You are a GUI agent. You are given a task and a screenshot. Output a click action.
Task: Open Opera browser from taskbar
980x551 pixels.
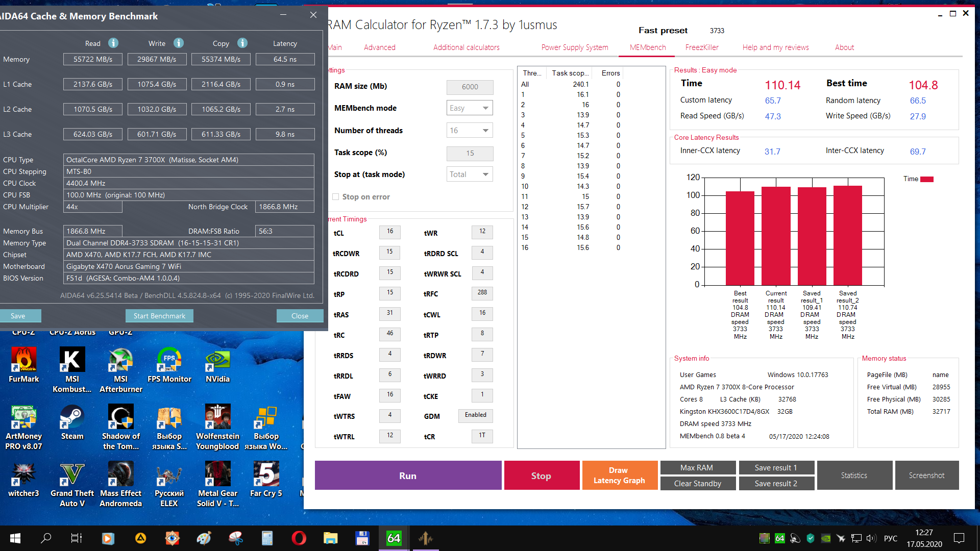299,538
